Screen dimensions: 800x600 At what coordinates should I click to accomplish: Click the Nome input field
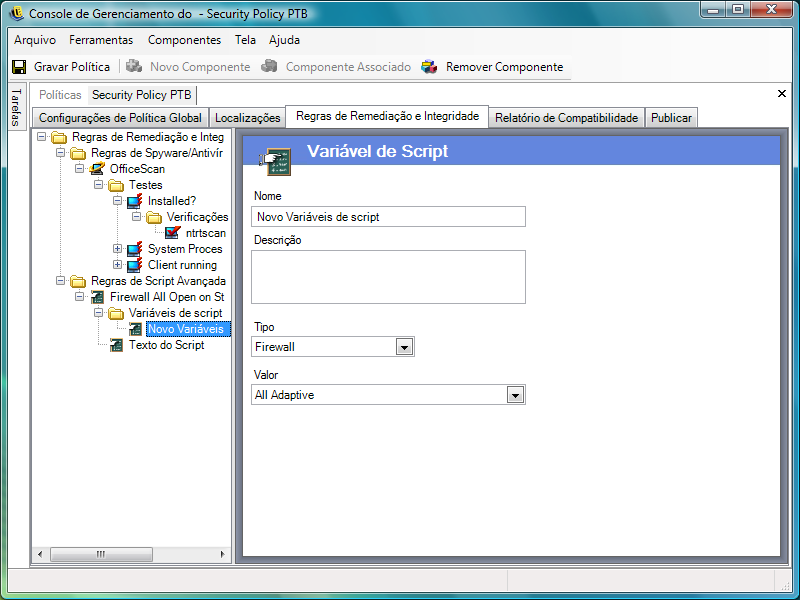click(388, 217)
